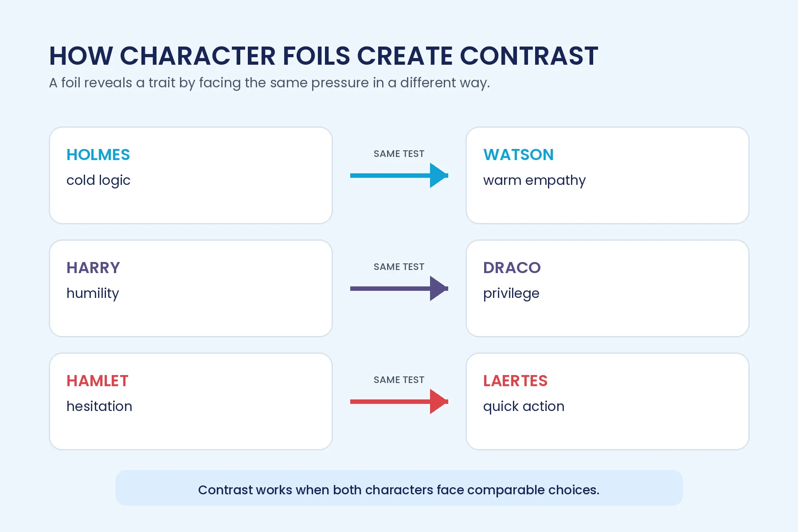Click the 'humility' trait text
Image resolution: width=798 pixels, height=532 pixels.
(93, 293)
